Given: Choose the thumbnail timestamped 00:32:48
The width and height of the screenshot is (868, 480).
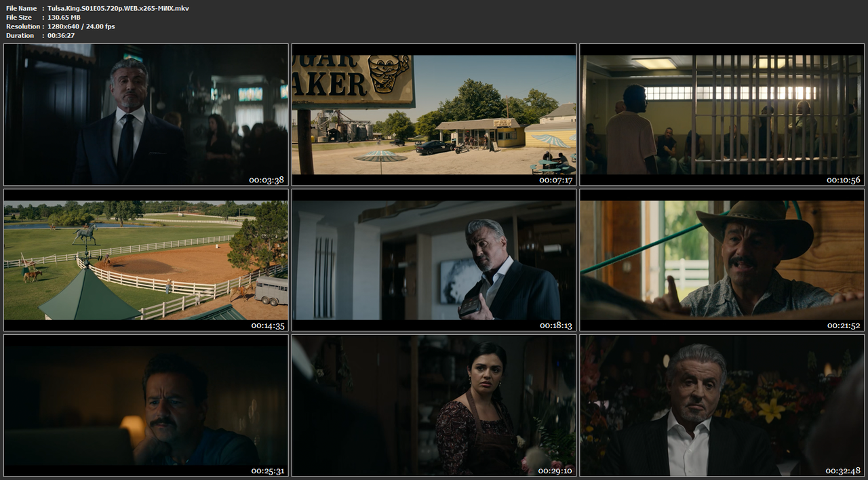Looking at the screenshot, I should [722, 405].
